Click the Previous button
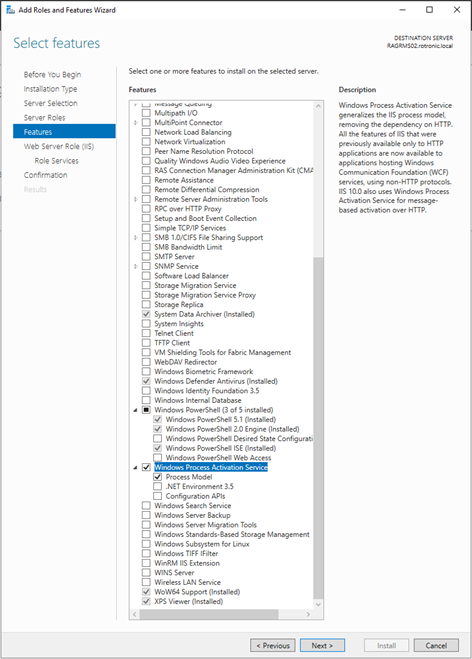The image size is (472, 659). (272, 646)
